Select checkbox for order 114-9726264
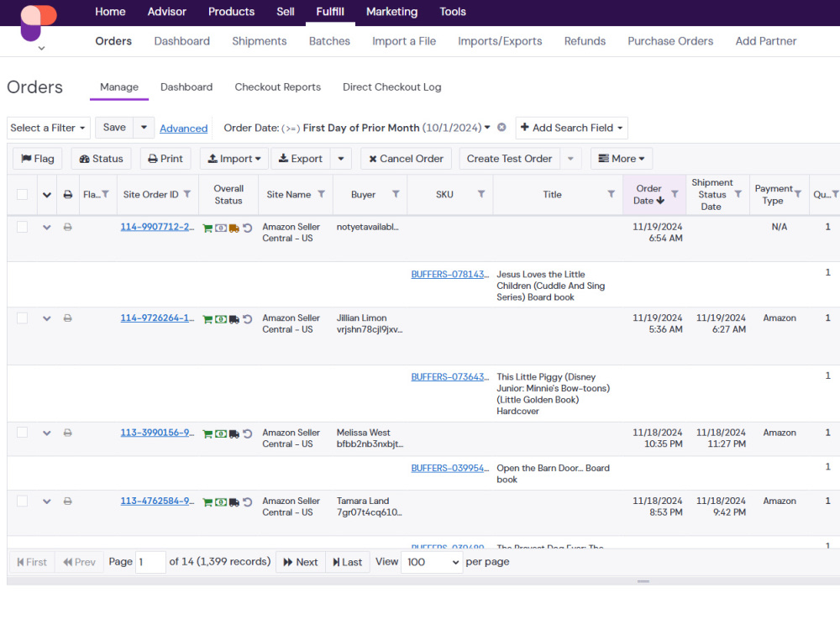The image size is (840, 630). point(22,318)
